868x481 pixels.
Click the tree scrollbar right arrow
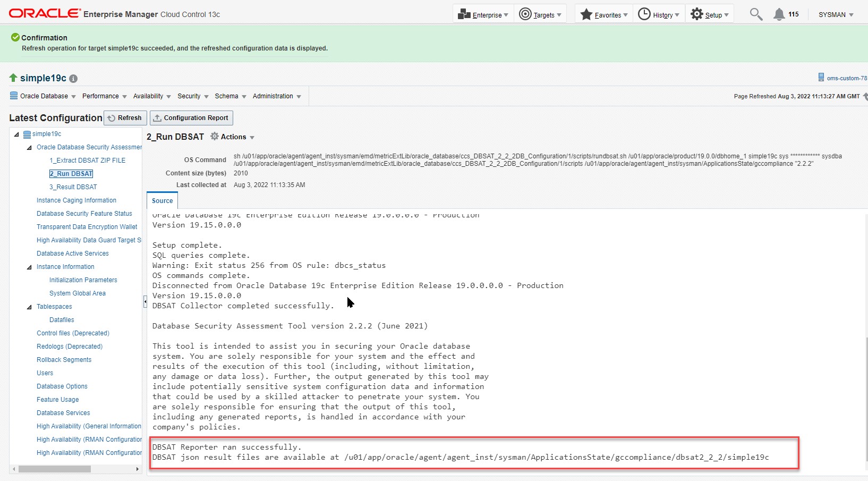tap(138, 469)
